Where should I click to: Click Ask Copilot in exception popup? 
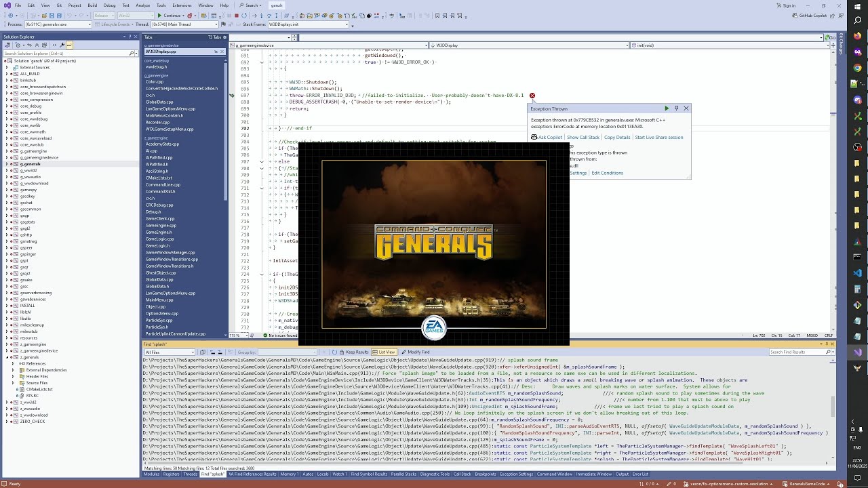pos(547,137)
